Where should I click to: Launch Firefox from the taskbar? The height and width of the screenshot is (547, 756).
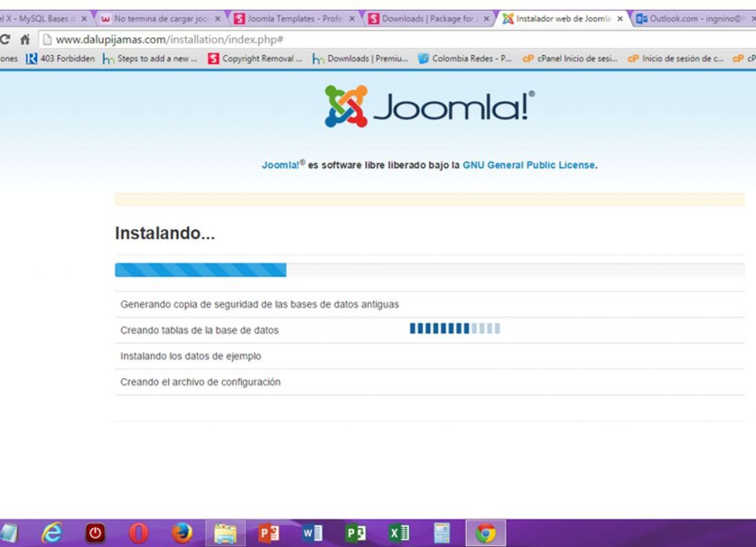(x=181, y=533)
